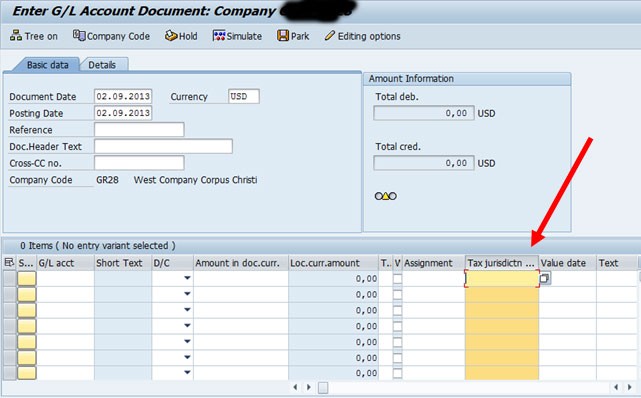
Task: Click the Tree on toolbar icon
Action: click(16, 36)
